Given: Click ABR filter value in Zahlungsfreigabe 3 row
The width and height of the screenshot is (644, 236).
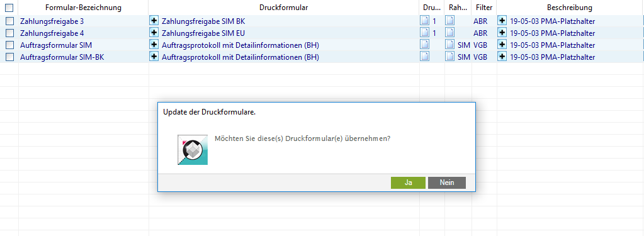Looking at the screenshot, I should [x=480, y=21].
